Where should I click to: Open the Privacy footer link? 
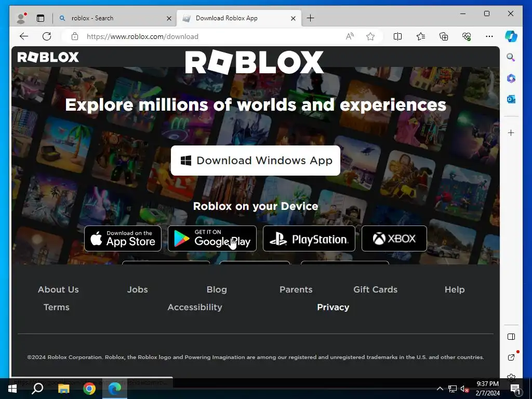pos(333,307)
